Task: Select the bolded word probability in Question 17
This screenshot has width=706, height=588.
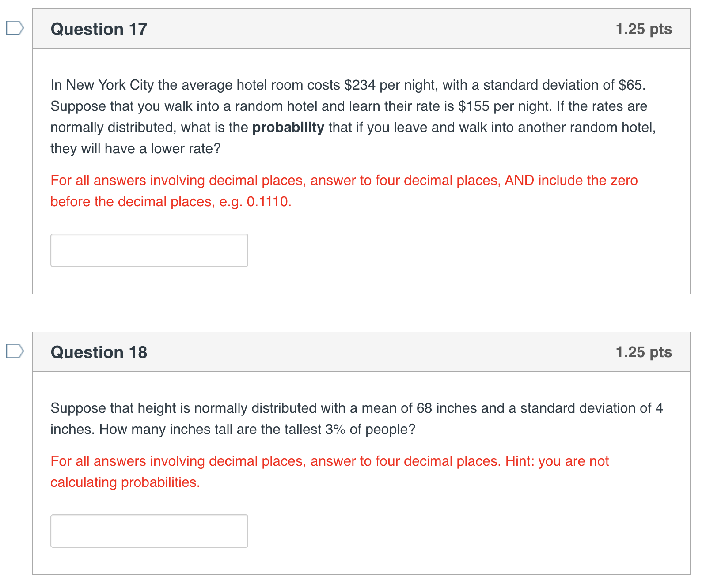Action: [x=288, y=127]
